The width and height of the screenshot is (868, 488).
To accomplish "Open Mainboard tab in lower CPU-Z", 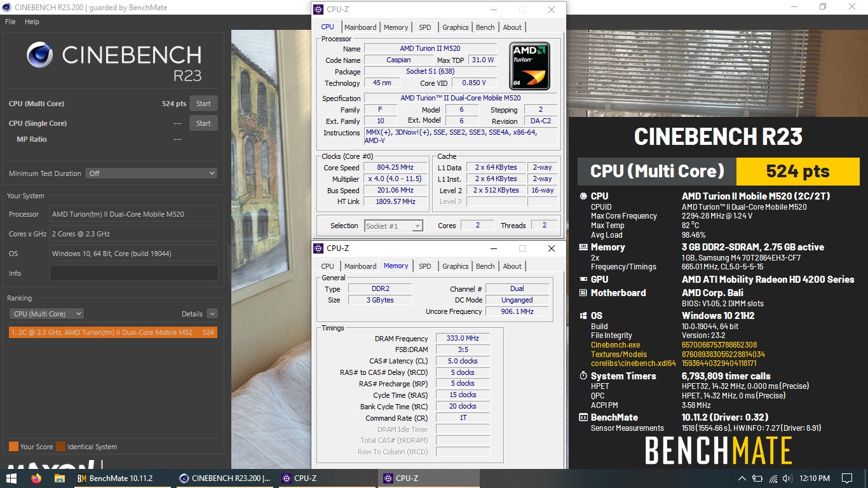I will pyautogui.click(x=360, y=266).
